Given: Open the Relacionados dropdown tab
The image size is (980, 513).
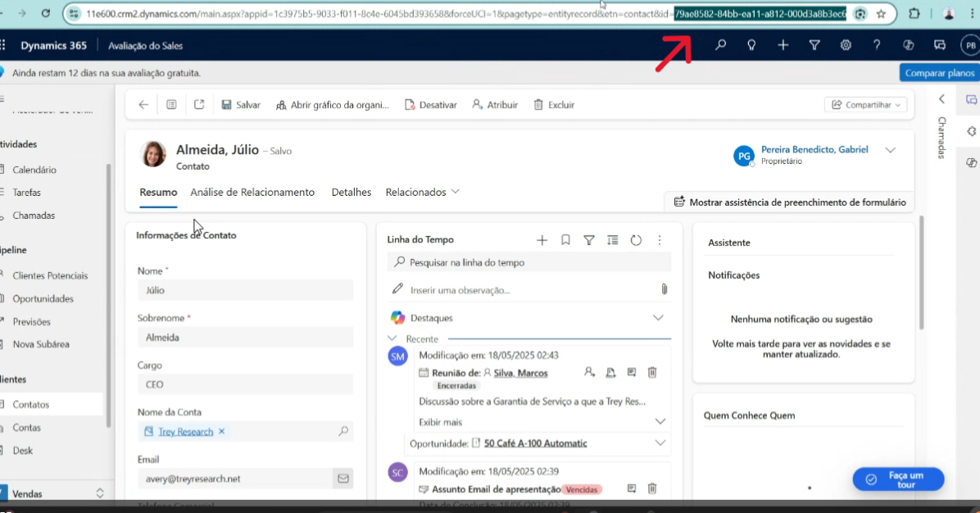Looking at the screenshot, I should (x=422, y=193).
